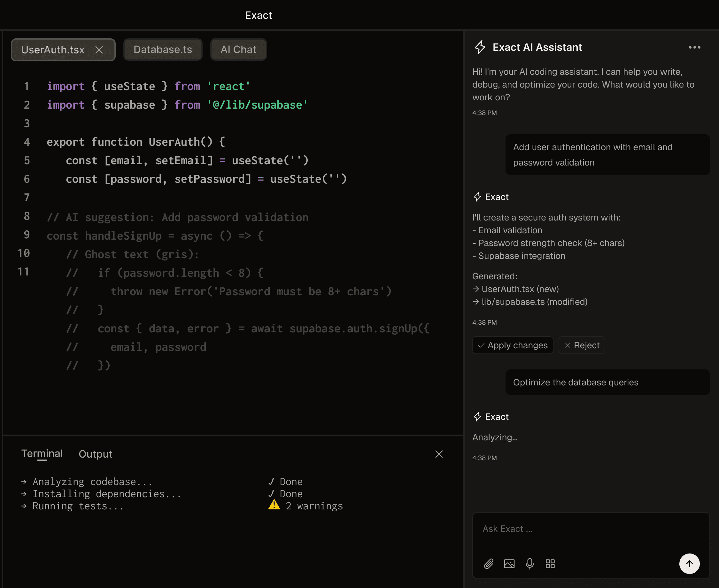Click the image upload icon
The image size is (719, 588).
[x=509, y=564]
